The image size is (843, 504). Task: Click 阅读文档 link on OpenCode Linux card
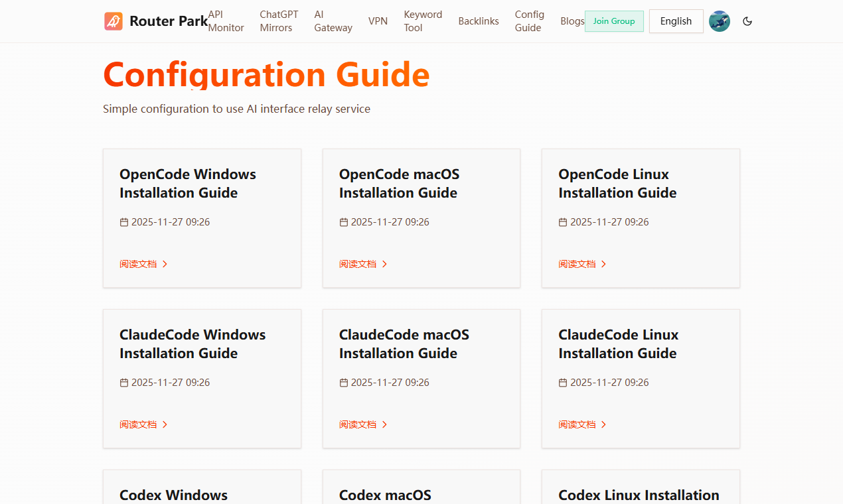click(x=577, y=264)
